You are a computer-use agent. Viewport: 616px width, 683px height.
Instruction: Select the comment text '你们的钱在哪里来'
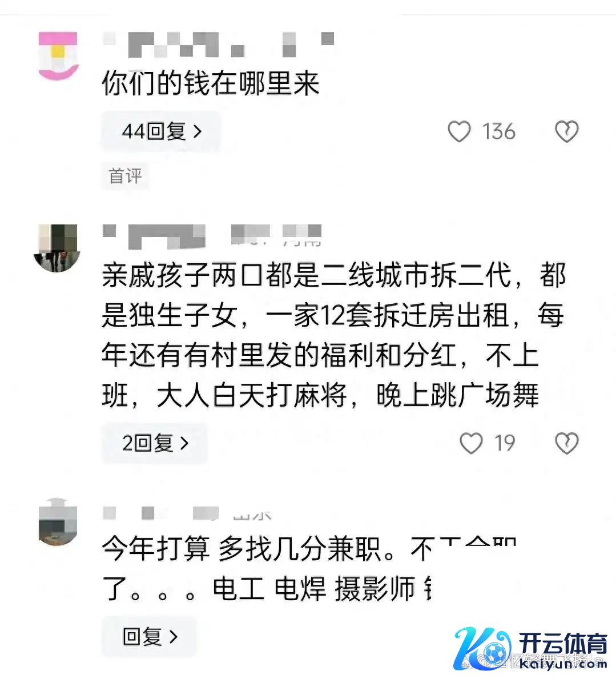pyautogui.click(x=211, y=83)
